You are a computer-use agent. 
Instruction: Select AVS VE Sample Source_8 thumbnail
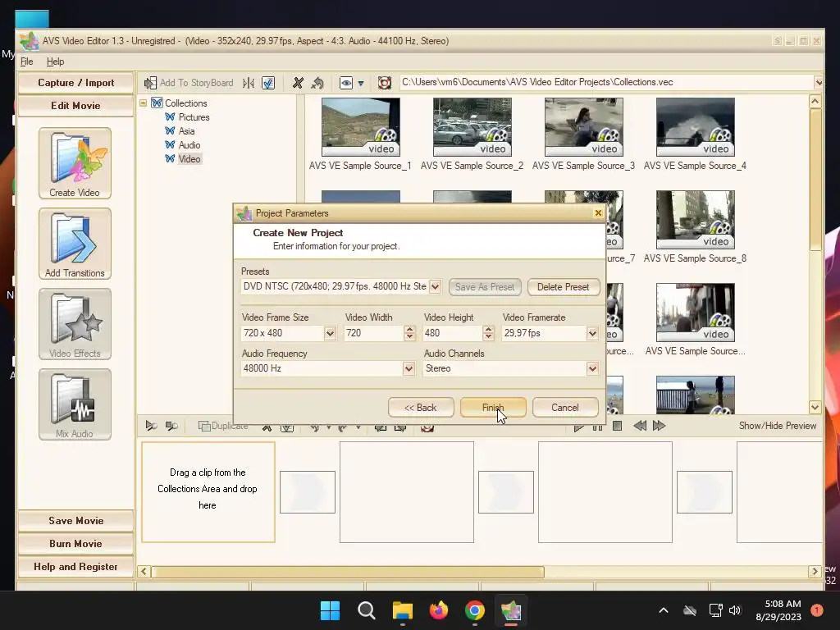point(695,220)
